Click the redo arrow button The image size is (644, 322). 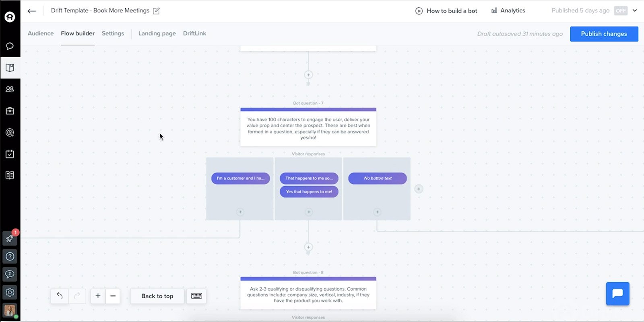[x=77, y=296]
